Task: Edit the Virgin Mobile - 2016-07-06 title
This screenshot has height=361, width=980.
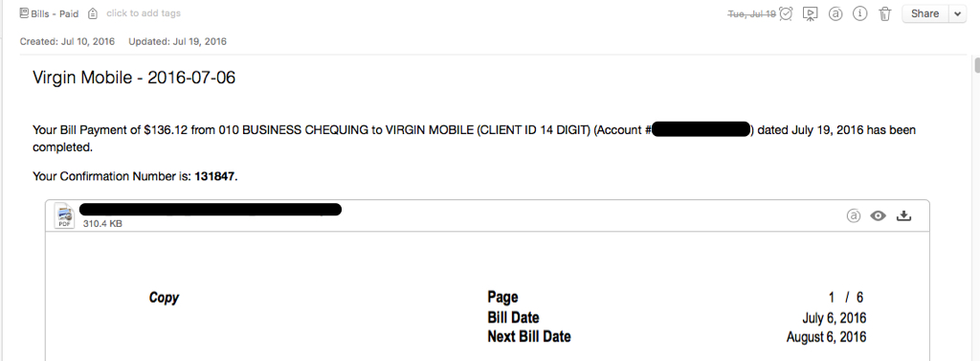Action: point(134,79)
